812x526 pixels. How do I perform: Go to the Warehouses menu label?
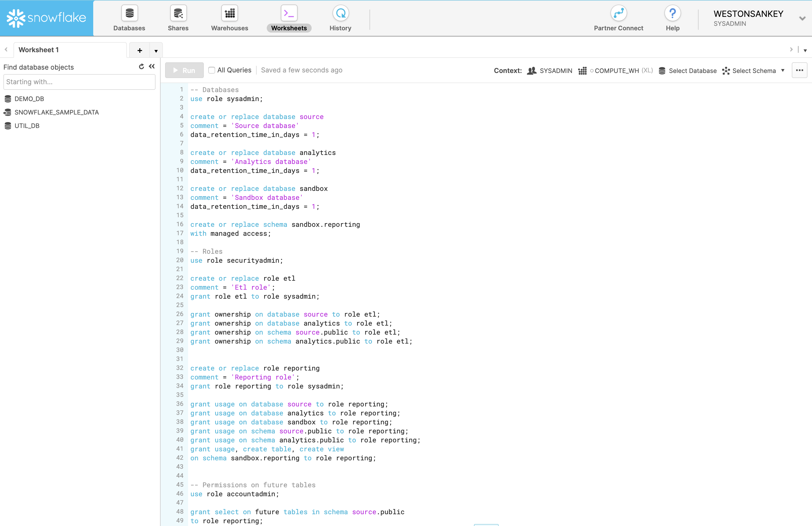tap(230, 28)
